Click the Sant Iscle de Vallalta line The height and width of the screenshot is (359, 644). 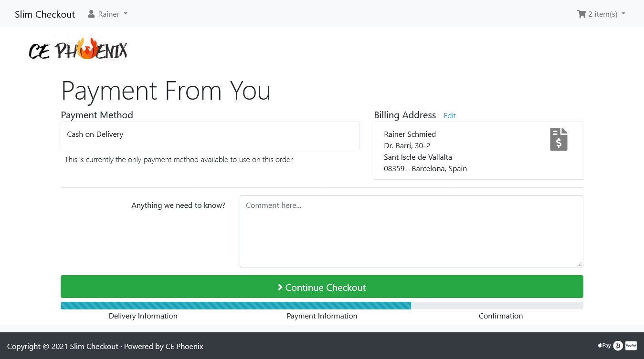click(x=418, y=157)
